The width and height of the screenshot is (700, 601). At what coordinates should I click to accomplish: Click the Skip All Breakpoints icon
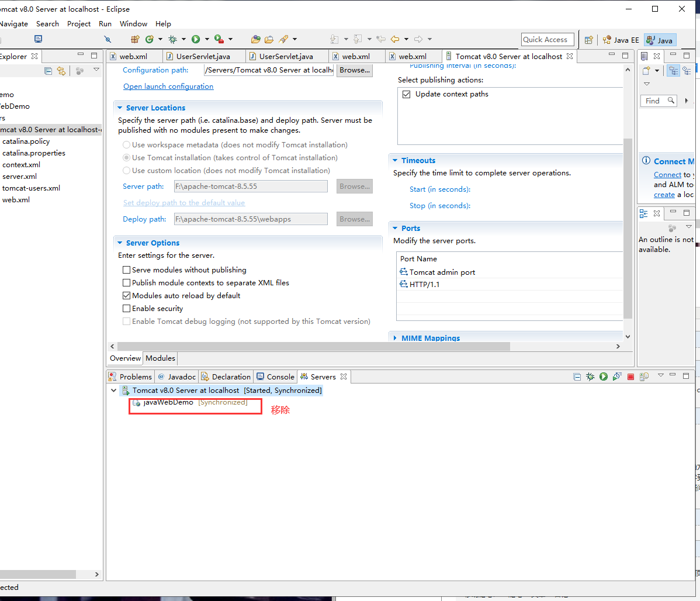click(108, 39)
